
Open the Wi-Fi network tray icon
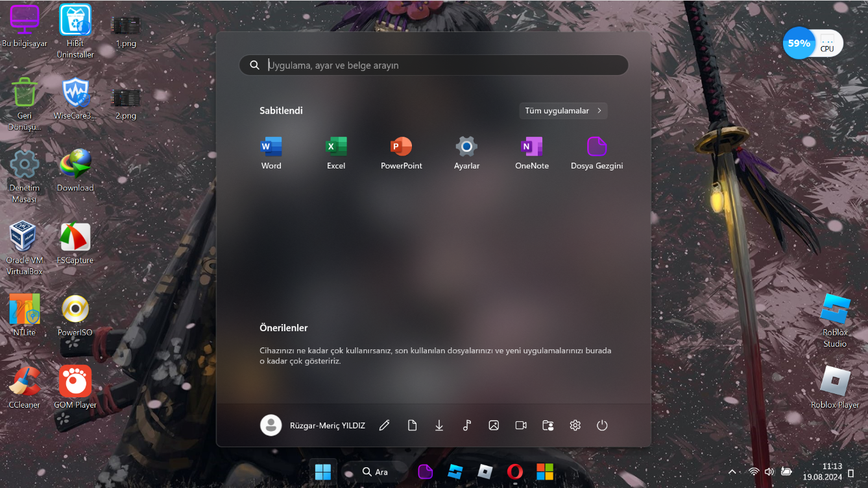(753, 472)
